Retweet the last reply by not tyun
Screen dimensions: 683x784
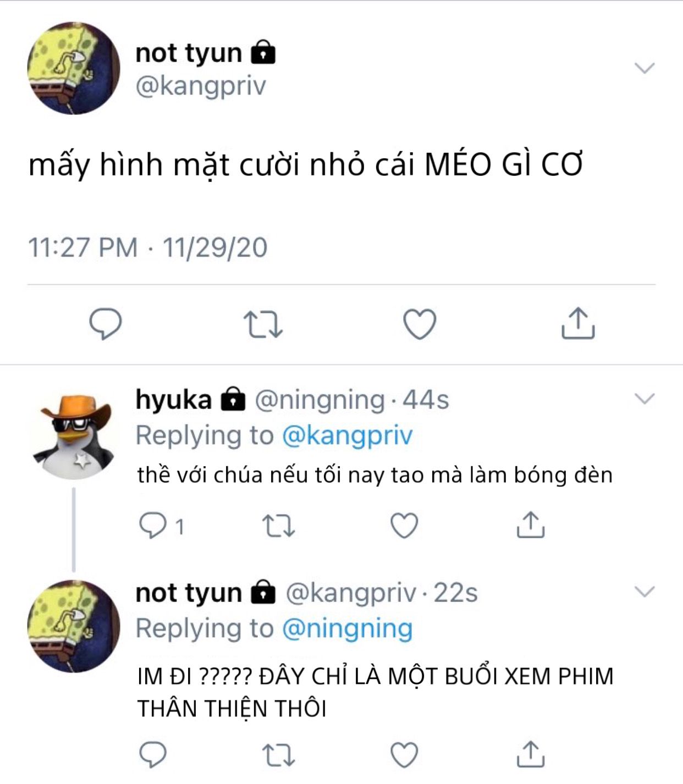pyautogui.click(x=279, y=755)
